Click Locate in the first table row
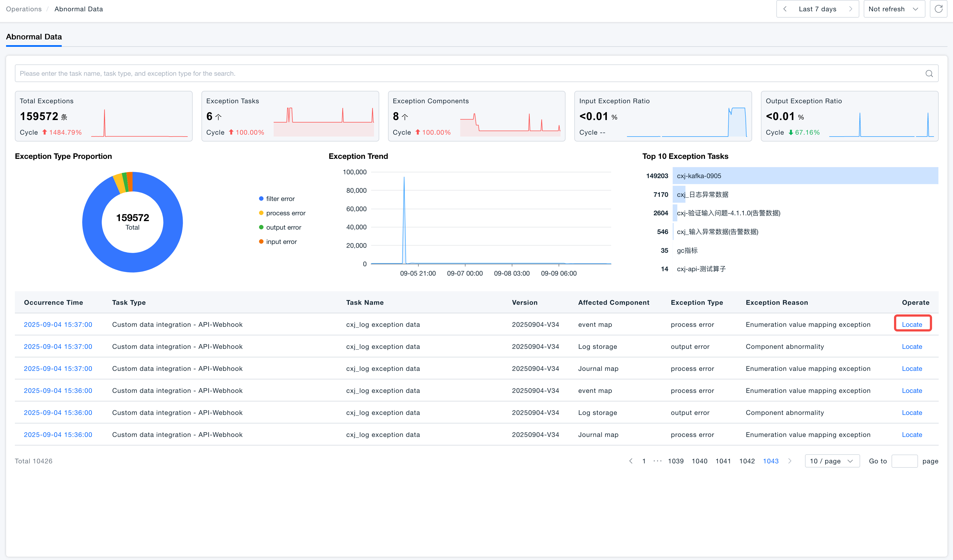 click(912, 325)
